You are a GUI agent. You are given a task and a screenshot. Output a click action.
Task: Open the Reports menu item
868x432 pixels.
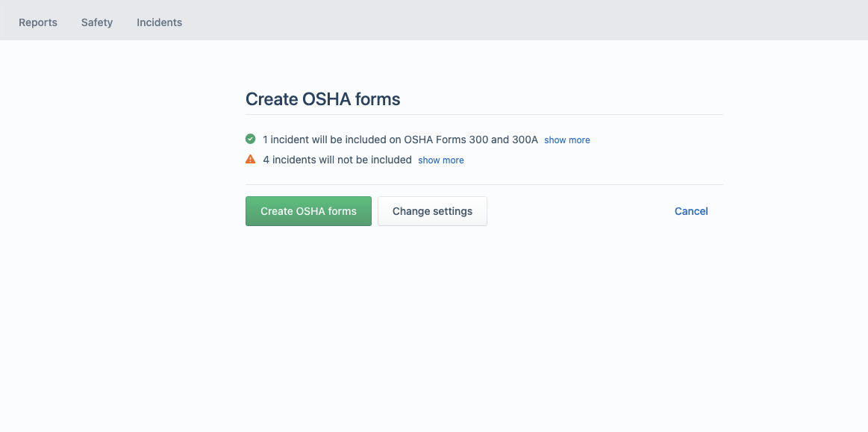tap(38, 22)
